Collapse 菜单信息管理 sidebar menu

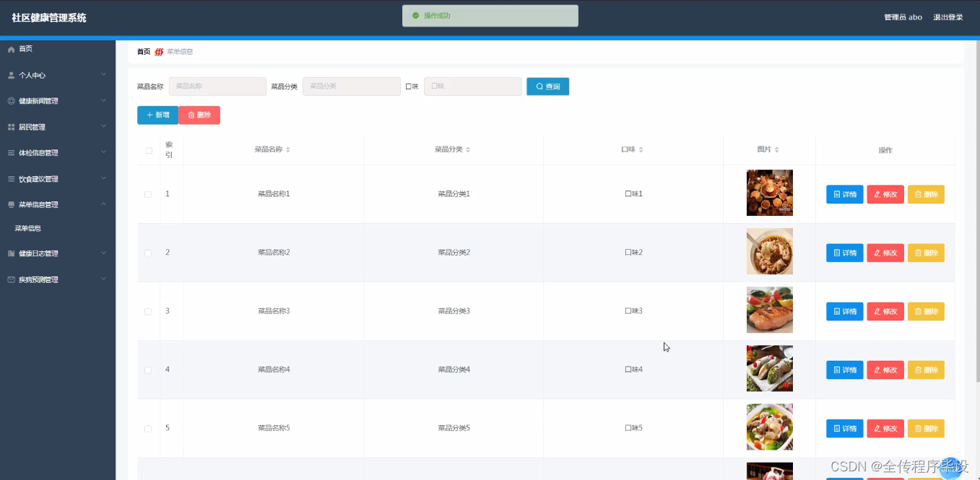point(58,205)
